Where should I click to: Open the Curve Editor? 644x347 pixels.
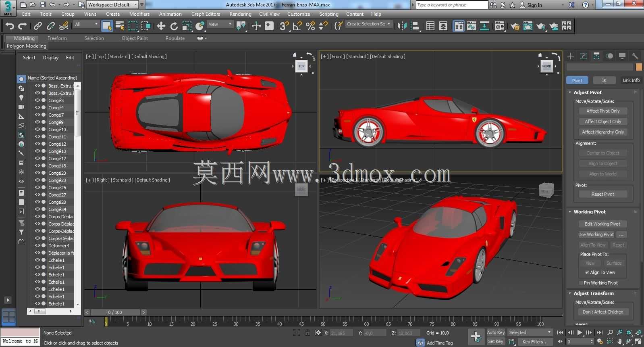pyautogui.click(x=472, y=26)
